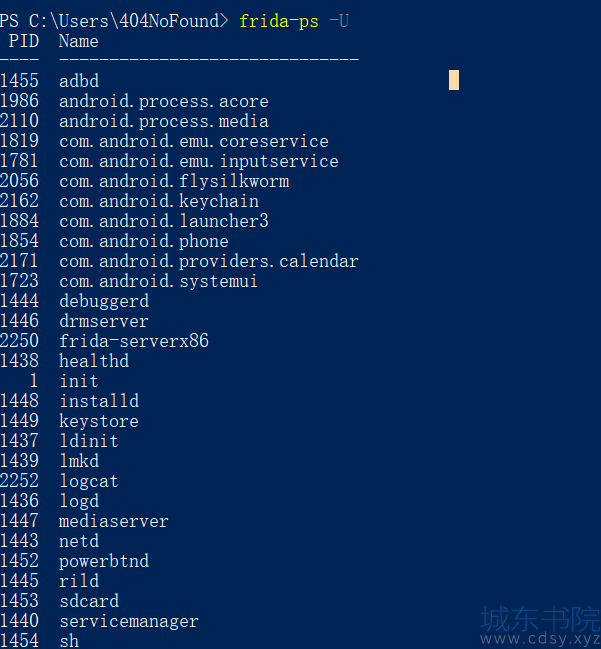Click PID 2250 in the list
Viewport: 601px width, 649px height.
(19, 341)
